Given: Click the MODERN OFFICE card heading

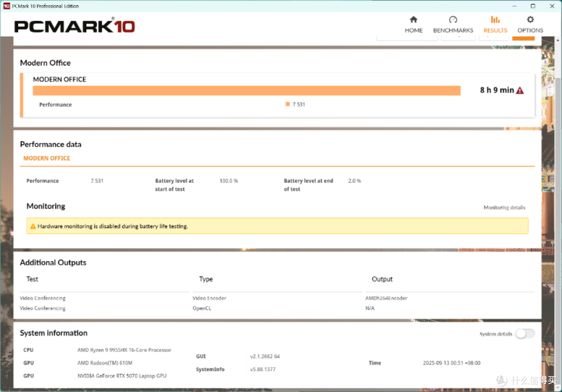Looking at the screenshot, I should 59,79.
